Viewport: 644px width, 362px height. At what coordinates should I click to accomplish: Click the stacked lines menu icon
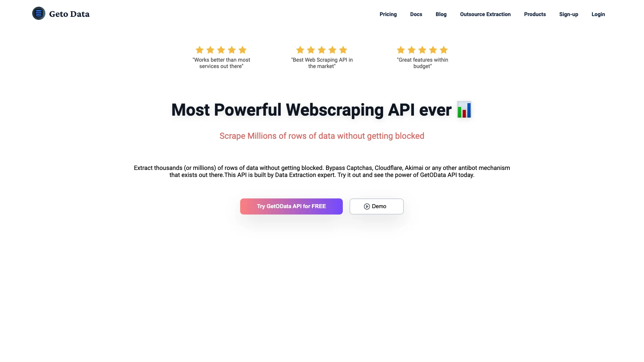(39, 13)
